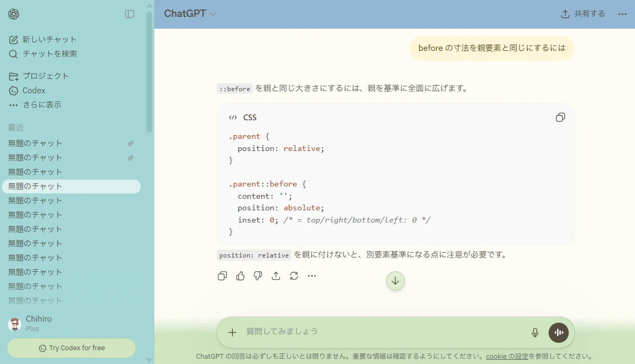635x364 pixels.
Task: Copy the assistant response
Action: pos(222,276)
